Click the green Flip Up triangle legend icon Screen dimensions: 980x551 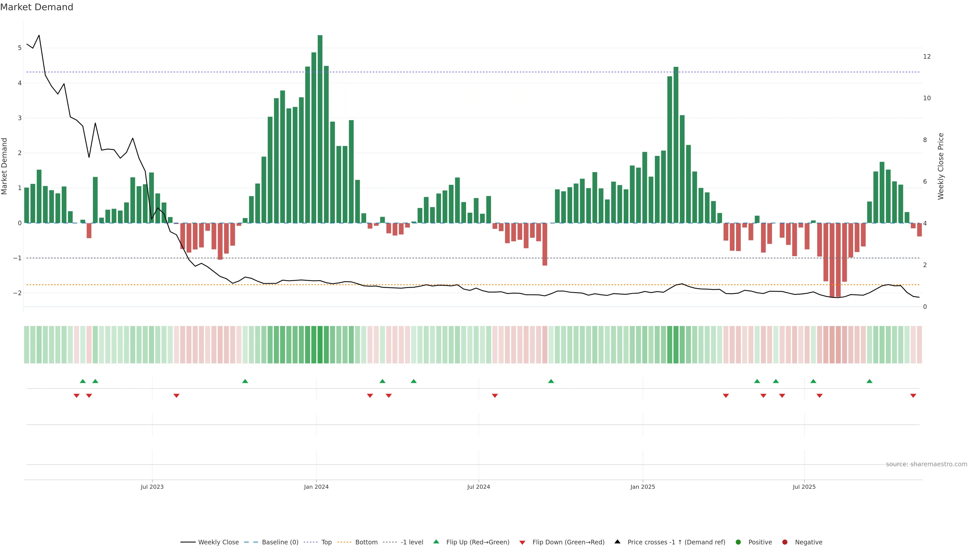point(436,542)
